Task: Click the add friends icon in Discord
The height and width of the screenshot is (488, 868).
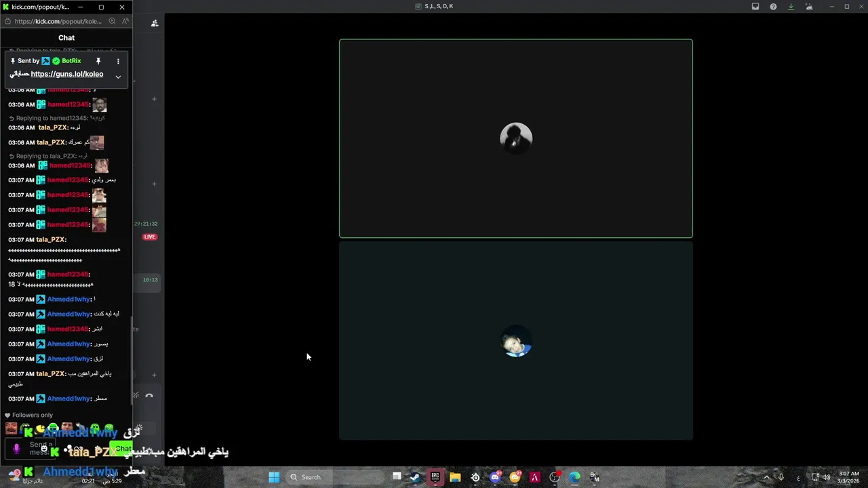Action: 155,23
